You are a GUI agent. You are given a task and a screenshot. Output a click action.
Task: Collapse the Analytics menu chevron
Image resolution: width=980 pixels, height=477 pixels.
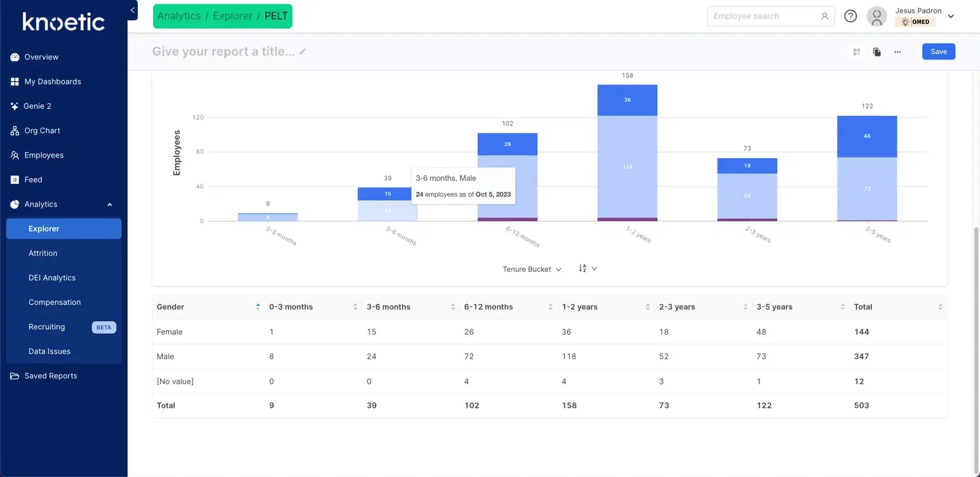click(x=110, y=205)
